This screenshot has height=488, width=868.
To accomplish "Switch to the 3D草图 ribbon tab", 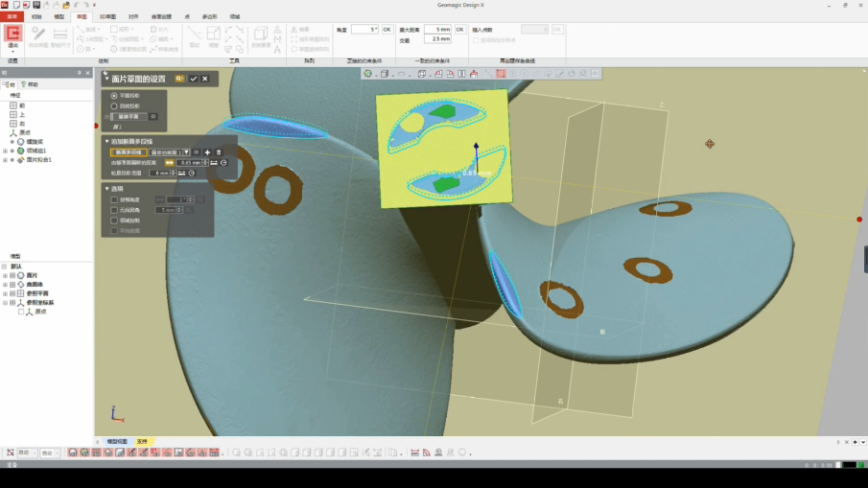I will point(108,16).
